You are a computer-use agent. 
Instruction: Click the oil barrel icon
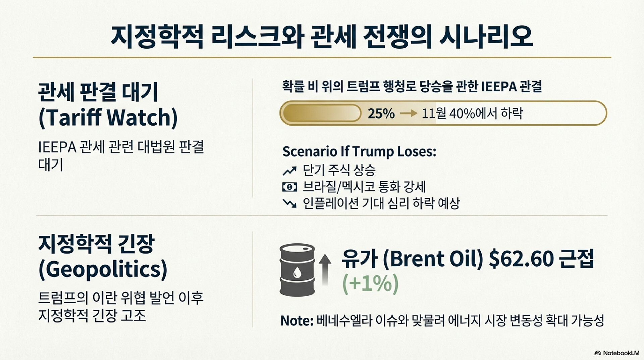[x=297, y=270]
